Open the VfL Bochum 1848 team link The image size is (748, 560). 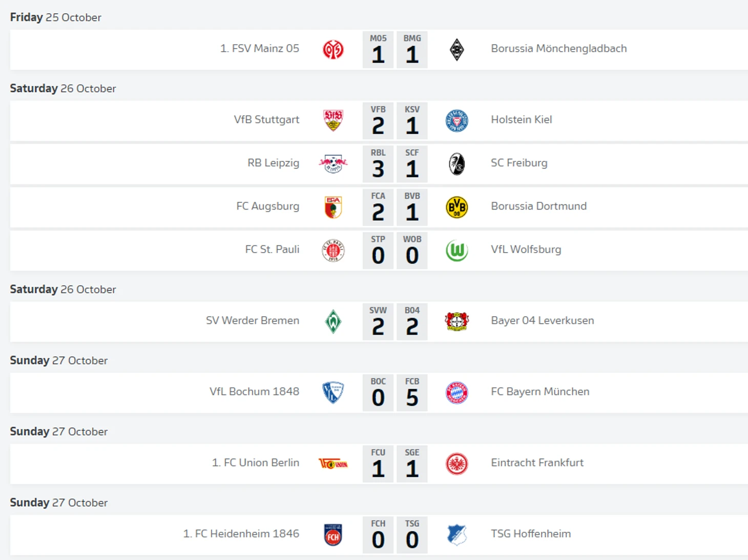(254, 392)
